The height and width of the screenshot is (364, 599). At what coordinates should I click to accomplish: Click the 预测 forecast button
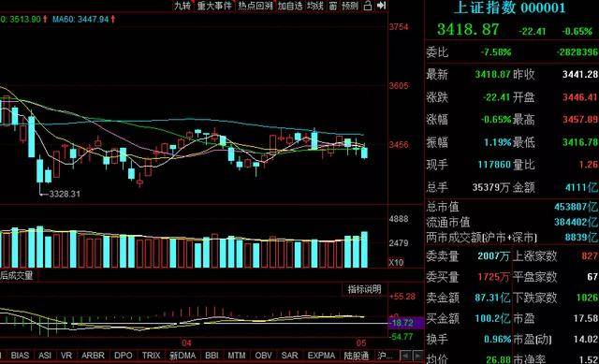click(350, 6)
